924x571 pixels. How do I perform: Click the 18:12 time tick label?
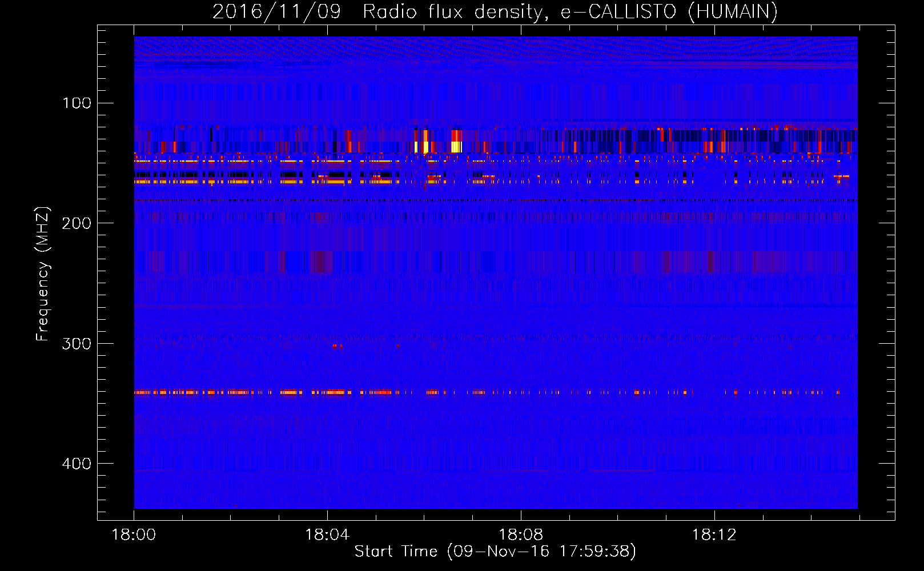coord(714,534)
